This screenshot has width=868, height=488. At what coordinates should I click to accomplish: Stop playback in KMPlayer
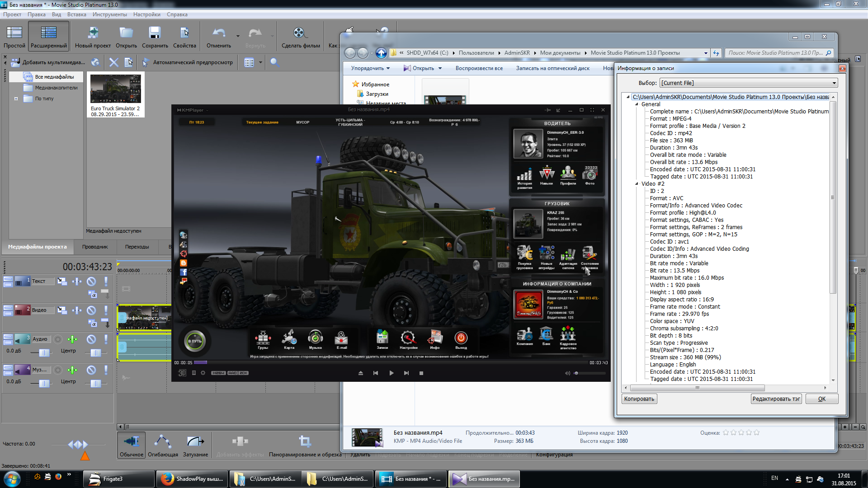(x=421, y=373)
